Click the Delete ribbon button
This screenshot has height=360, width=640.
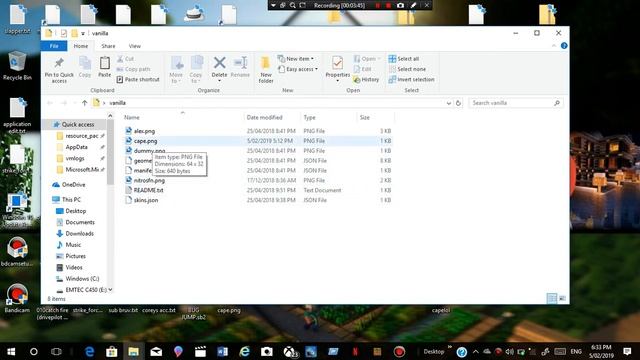[219, 68]
